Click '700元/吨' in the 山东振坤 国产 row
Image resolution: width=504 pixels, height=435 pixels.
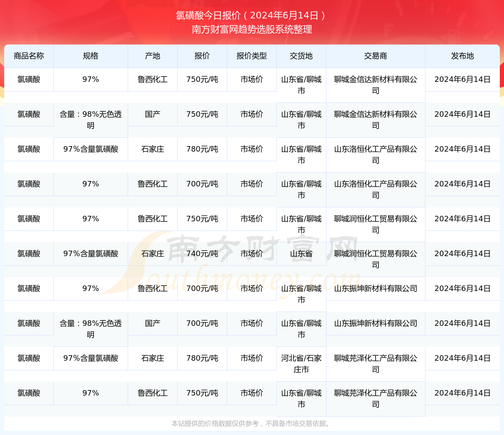(x=202, y=323)
